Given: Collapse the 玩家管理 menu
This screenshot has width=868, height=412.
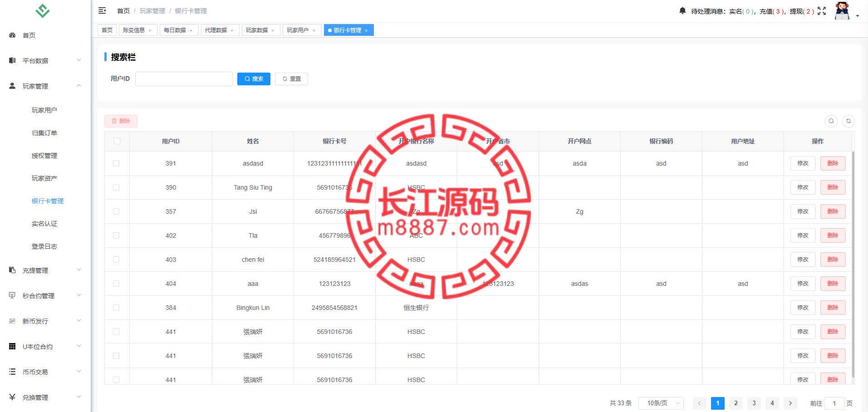Looking at the screenshot, I should click(x=79, y=85).
